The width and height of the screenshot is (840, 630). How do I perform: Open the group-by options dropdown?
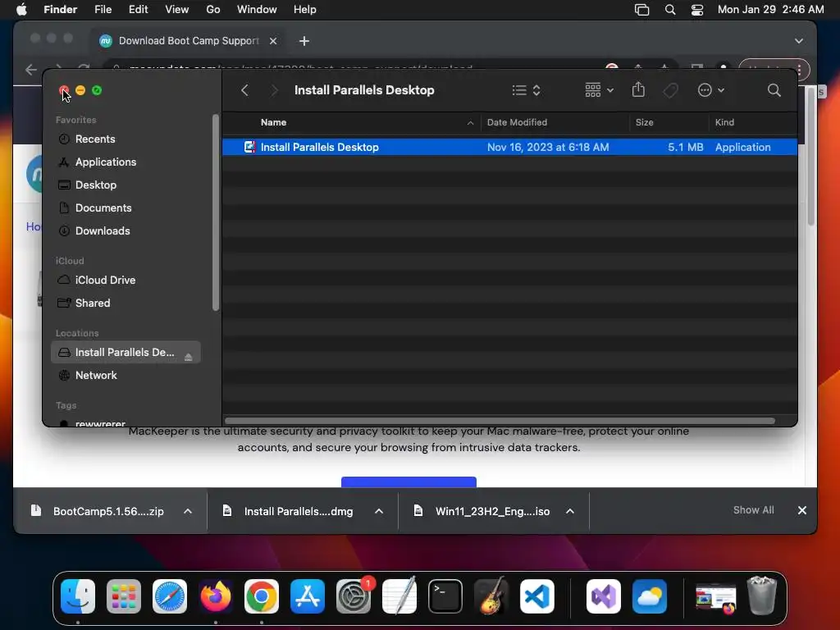[599, 90]
